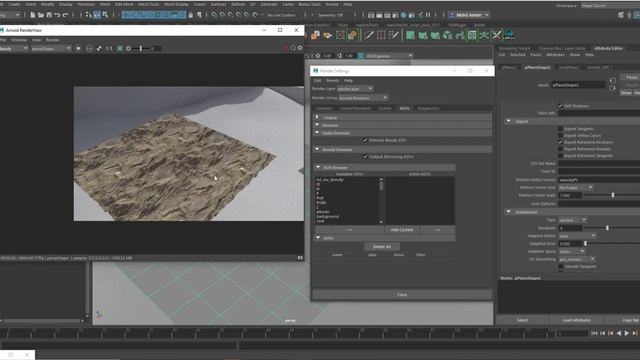Click the light bulb icon in viewport toolbar
640x360 pixels.
318,56
